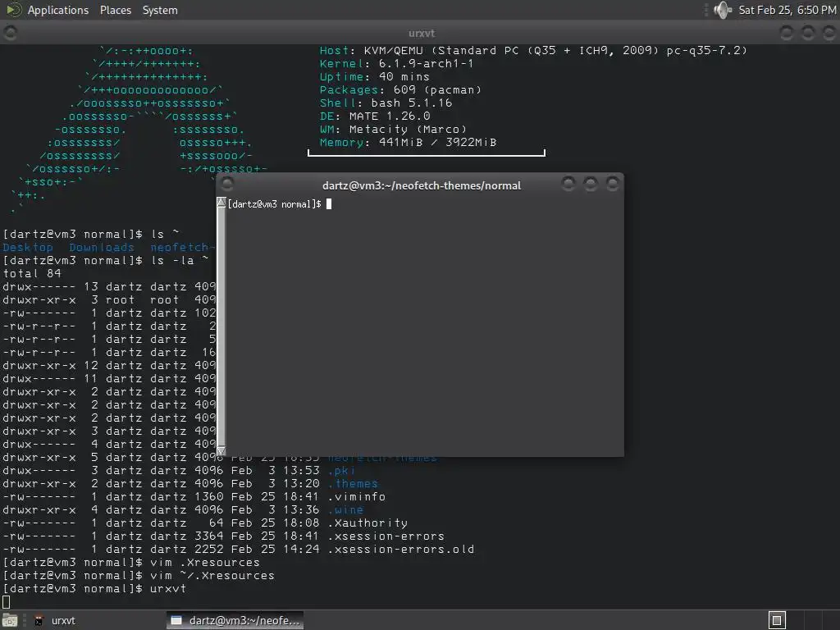Viewport: 840px width, 630px height.
Task: Open the volume speaker icon in the panel
Action: click(722, 10)
